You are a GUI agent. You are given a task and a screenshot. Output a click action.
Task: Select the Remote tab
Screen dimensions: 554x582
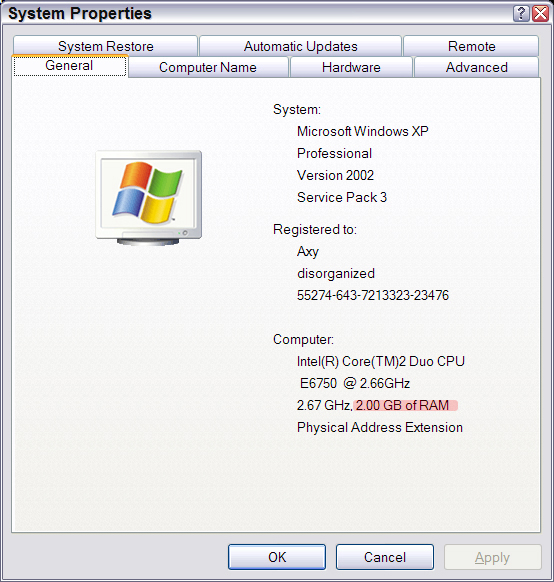point(471,46)
